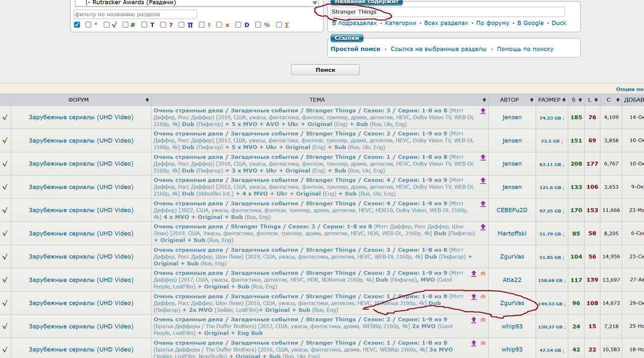Viewport: 644px width, 358px height.
Task: Click purple upload arrow in 74.23 GB row
Action: click(x=483, y=111)
